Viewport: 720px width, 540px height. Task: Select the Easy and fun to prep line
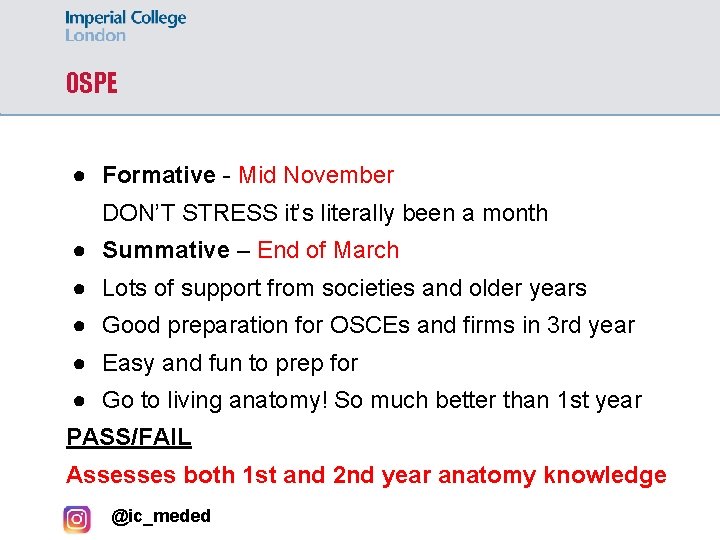[x=230, y=363]
